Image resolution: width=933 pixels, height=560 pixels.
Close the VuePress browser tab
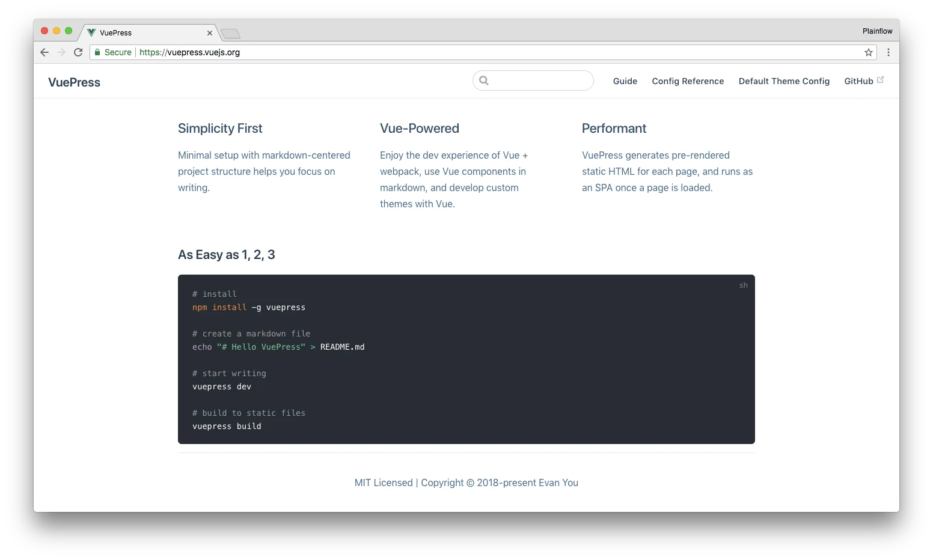point(210,33)
